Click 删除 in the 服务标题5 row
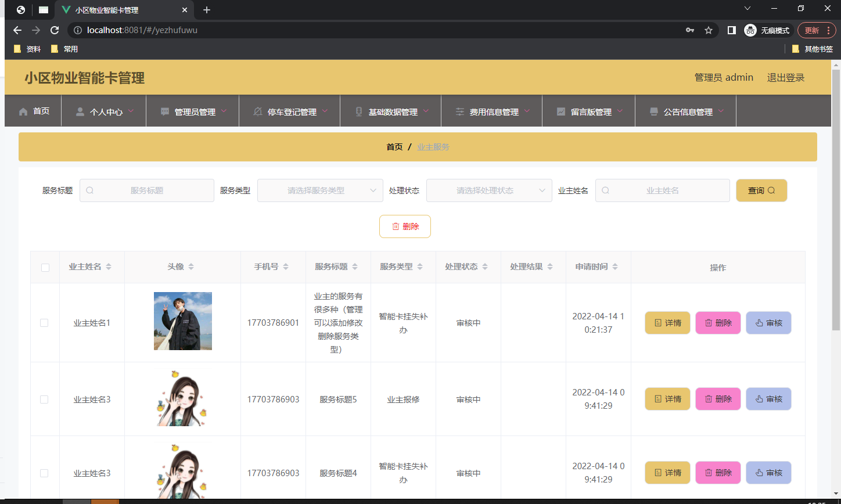Viewport: 841px width, 504px height. [x=718, y=399]
